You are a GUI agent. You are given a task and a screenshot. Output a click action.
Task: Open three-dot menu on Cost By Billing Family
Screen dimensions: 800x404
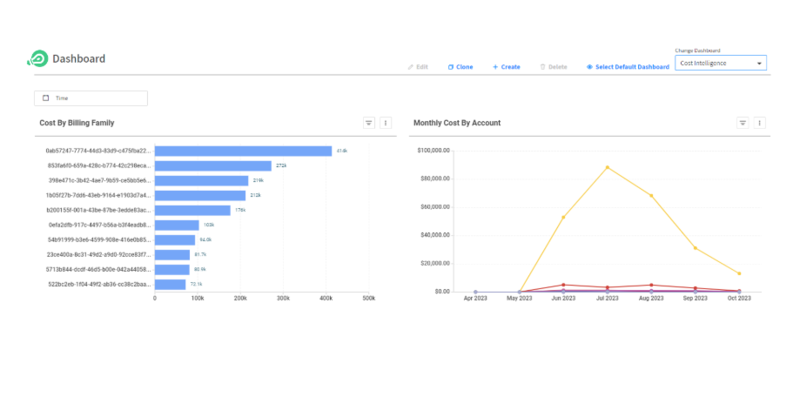pyautogui.click(x=386, y=123)
